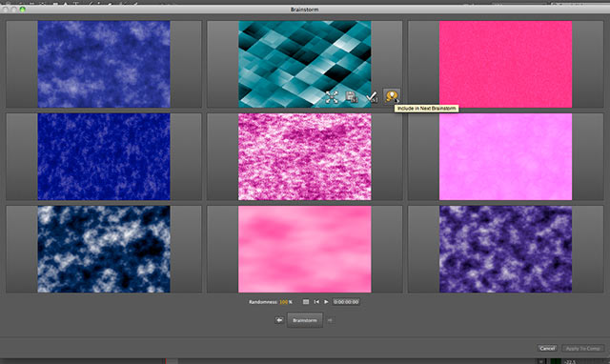Screen dimensions: 610x364
Task: Select the solid hot pink variant
Action: point(506,64)
